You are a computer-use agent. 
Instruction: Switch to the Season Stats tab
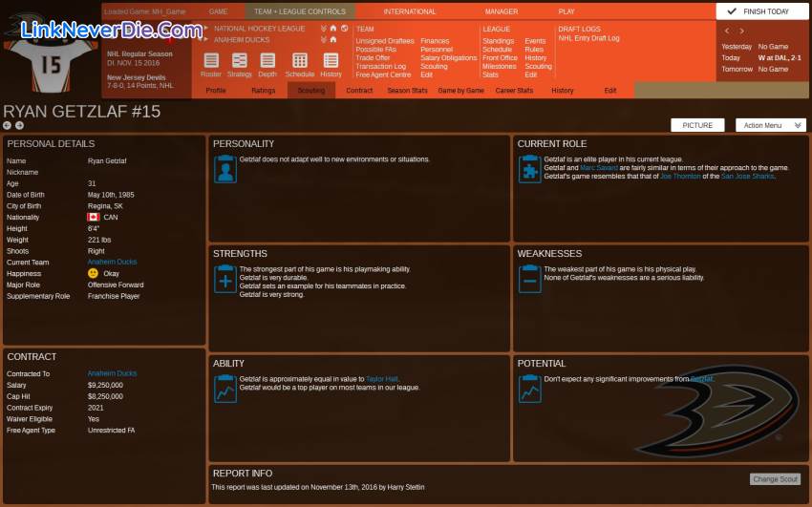click(407, 91)
